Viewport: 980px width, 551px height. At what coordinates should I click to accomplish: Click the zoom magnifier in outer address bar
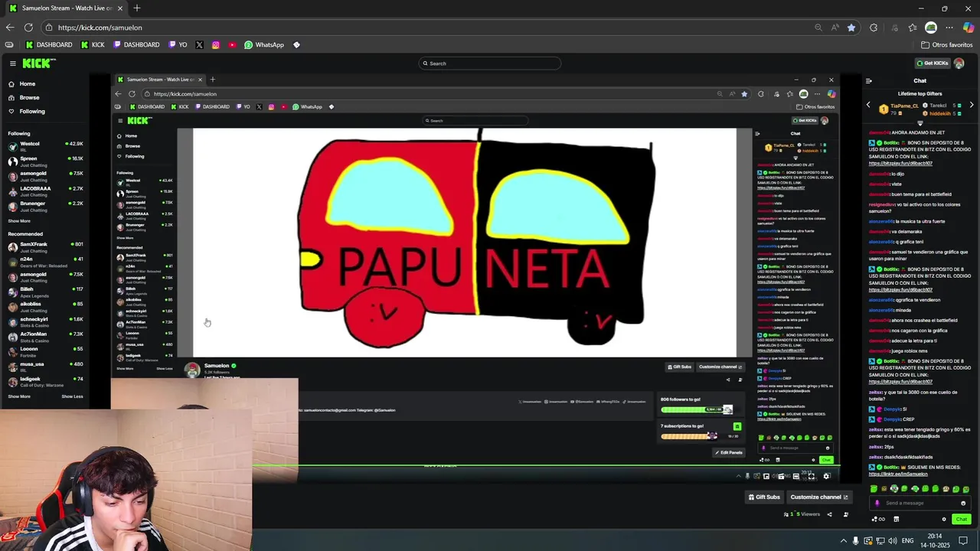(x=818, y=28)
